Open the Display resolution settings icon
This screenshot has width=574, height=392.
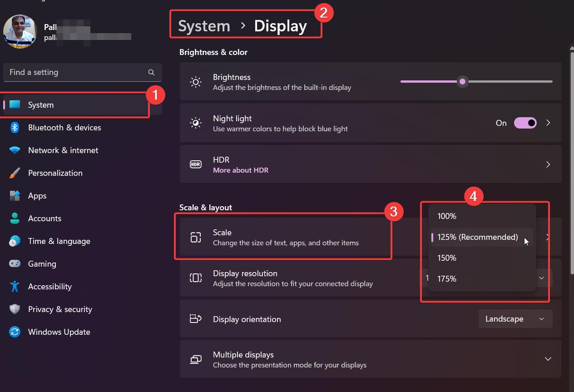(x=195, y=277)
